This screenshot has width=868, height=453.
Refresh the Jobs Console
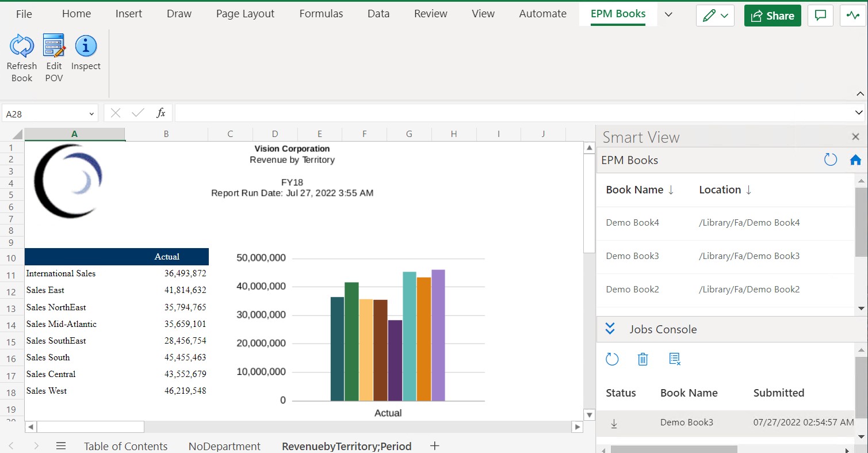[x=612, y=359]
